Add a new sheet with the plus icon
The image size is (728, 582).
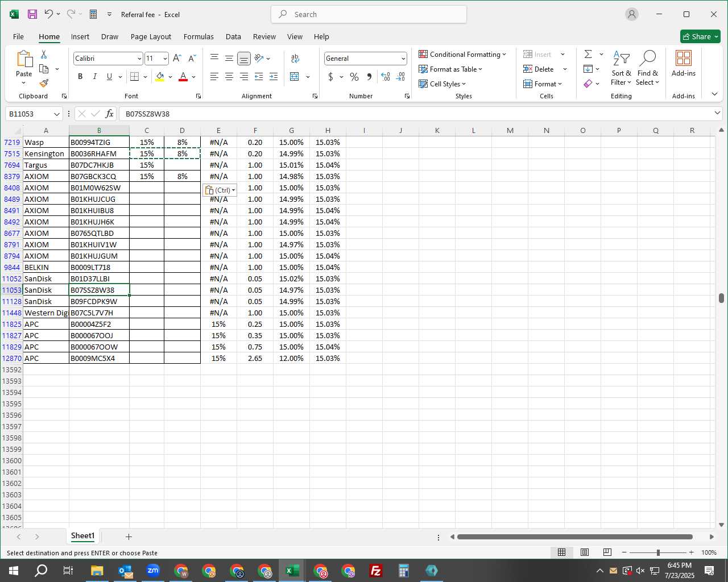tap(129, 537)
